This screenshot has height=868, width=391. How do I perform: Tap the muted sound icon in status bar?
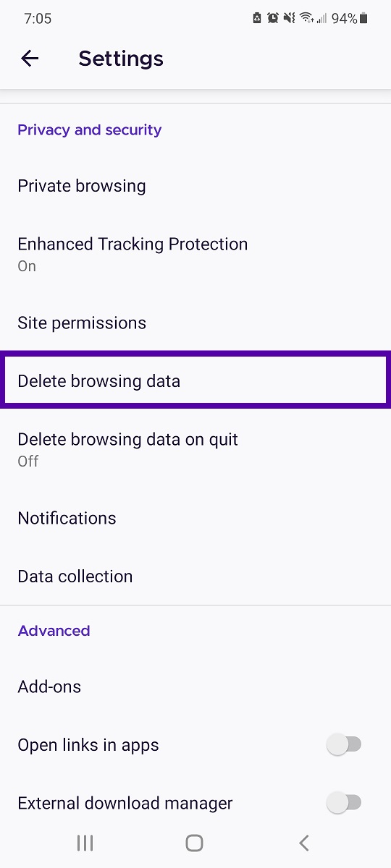pos(290,19)
